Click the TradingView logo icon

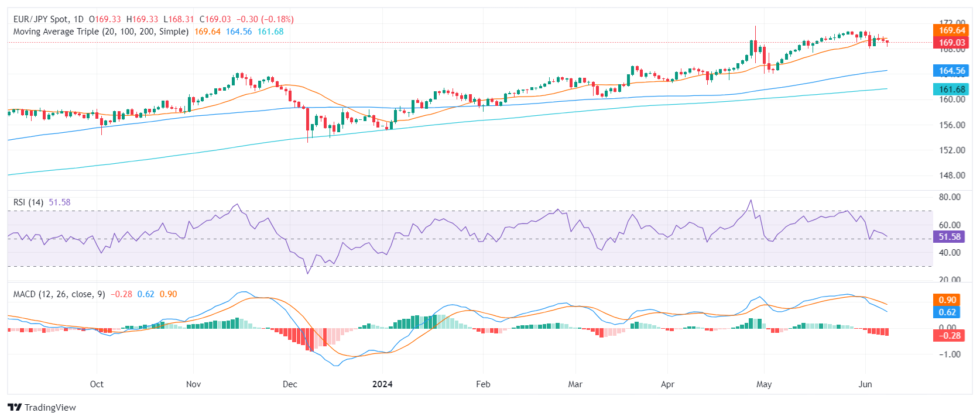coord(15,407)
